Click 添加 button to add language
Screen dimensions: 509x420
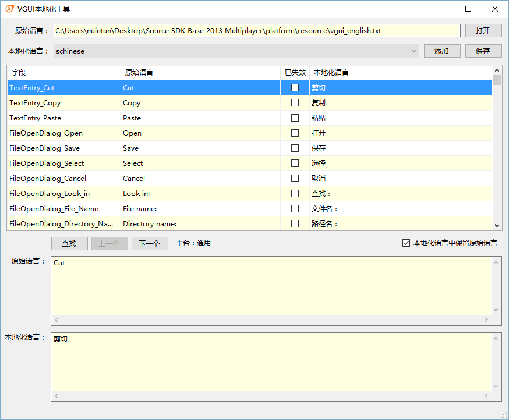[442, 51]
